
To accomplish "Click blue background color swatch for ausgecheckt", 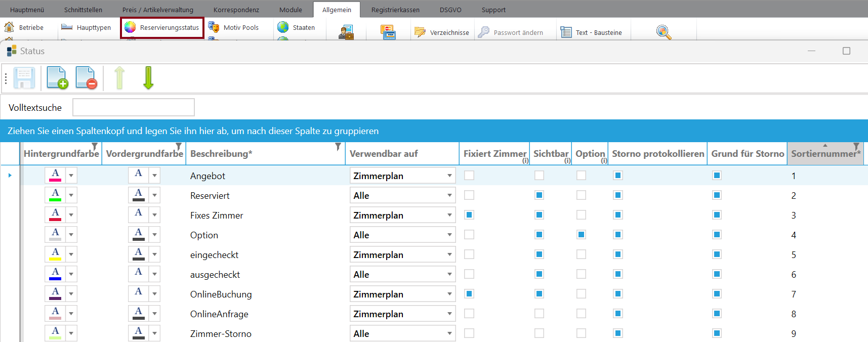I will click(x=55, y=274).
